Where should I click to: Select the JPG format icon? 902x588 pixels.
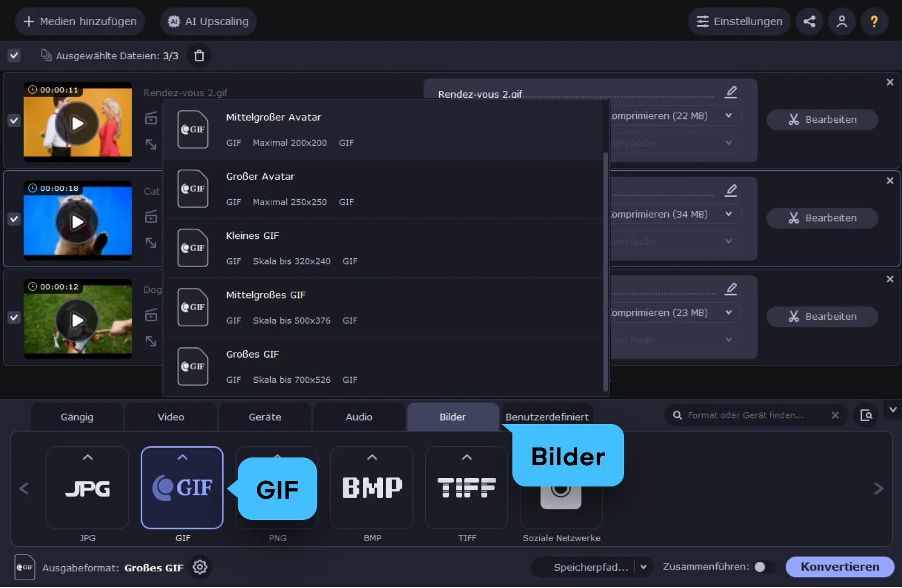[88, 488]
